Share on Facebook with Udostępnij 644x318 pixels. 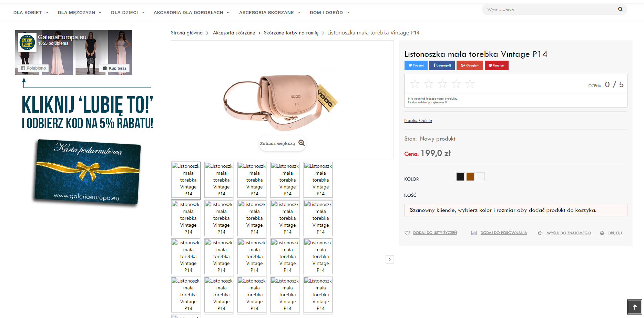point(442,65)
